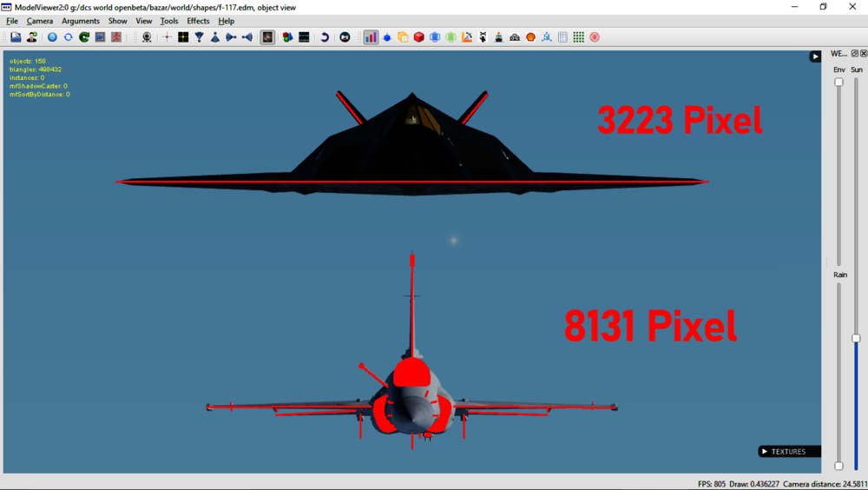Click the gas mask icon
This screenshot has height=490, width=868.
coord(515,37)
